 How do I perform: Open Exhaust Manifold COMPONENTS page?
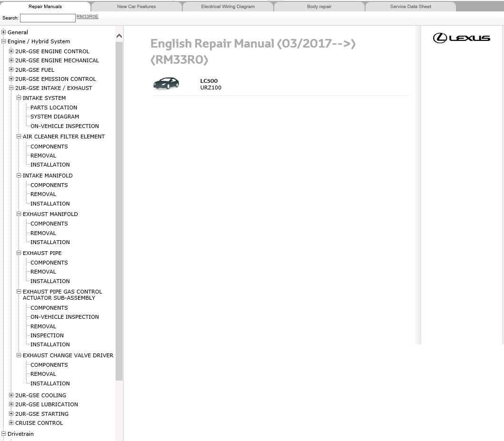[x=49, y=224]
